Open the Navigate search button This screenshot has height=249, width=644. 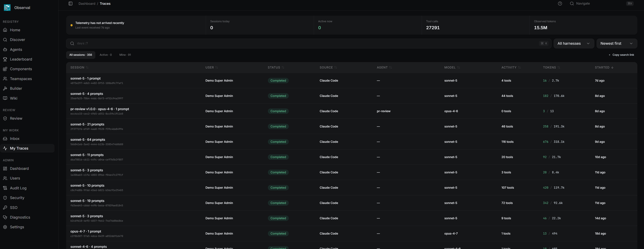click(x=601, y=4)
